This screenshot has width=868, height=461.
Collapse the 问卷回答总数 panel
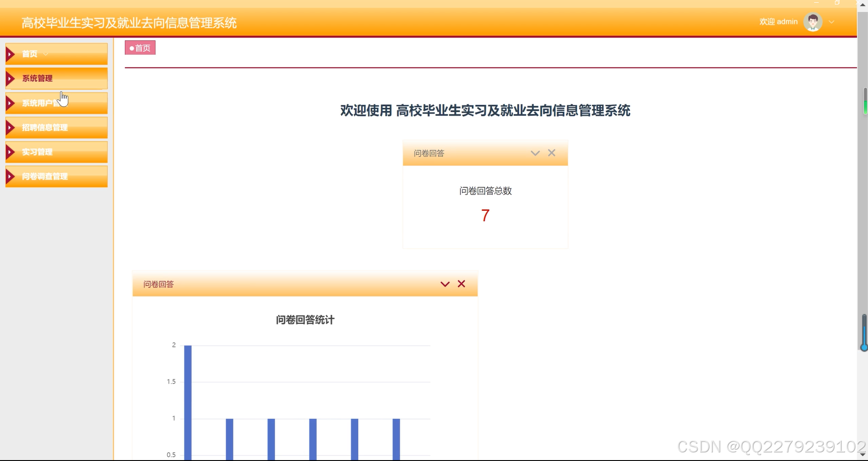(535, 153)
